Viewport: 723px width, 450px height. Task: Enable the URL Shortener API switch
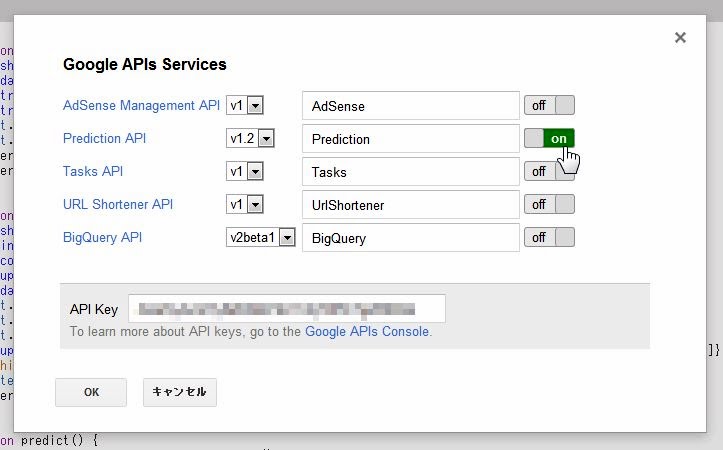pos(549,204)
